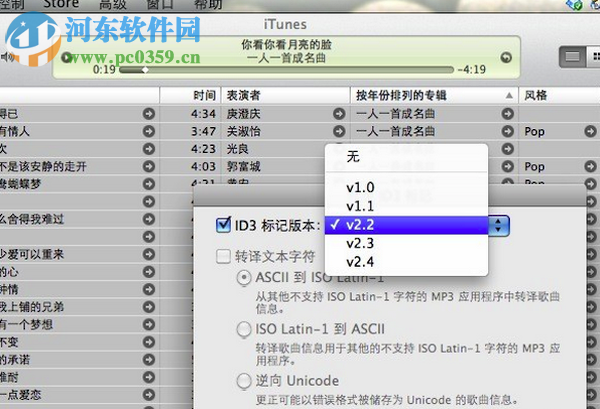Click the 表演者 column header

pos(285,95)
